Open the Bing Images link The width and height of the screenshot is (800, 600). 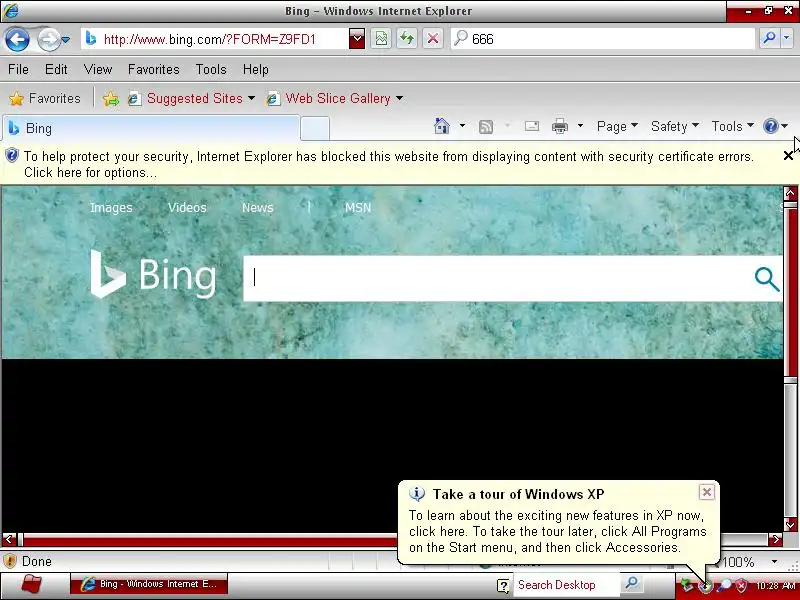(x=111, y=208)
